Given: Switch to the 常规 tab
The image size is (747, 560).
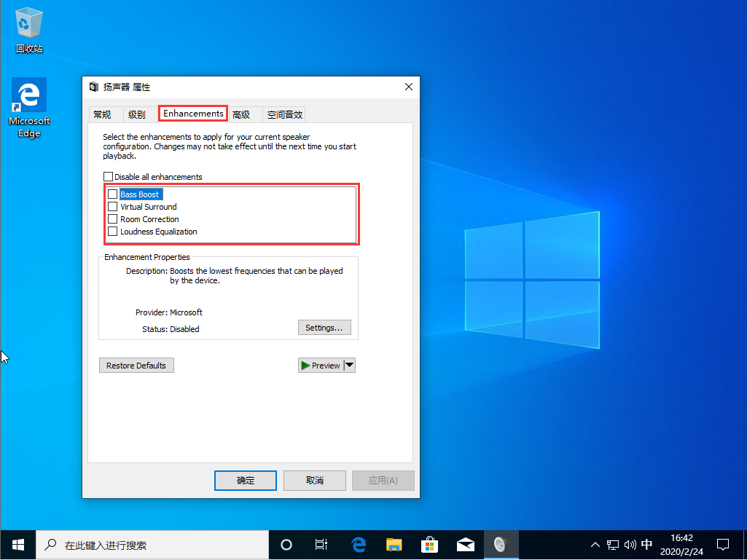Looking at the screenshot, I should [x=104, y=114].
